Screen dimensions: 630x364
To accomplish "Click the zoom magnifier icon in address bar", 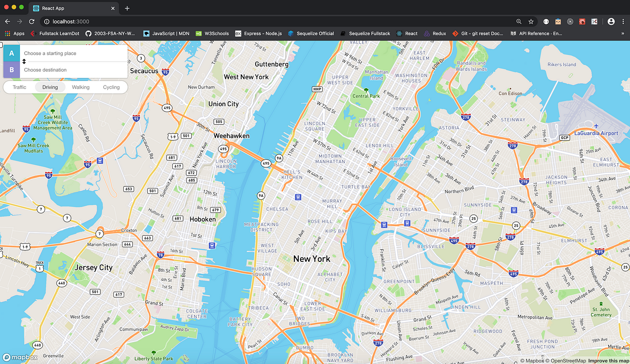I will (x=519, y=21).
